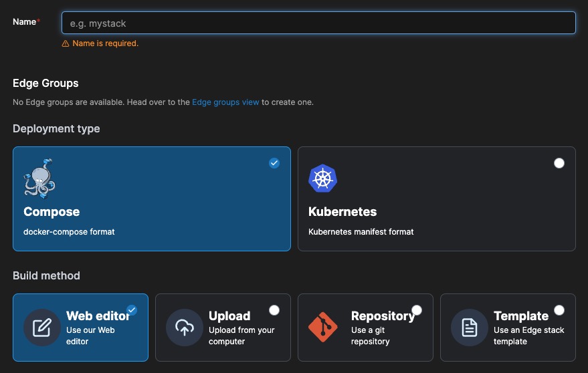Click the Template title text
Image resolution: width=588 pixels, height=373 pixels.
521,316
